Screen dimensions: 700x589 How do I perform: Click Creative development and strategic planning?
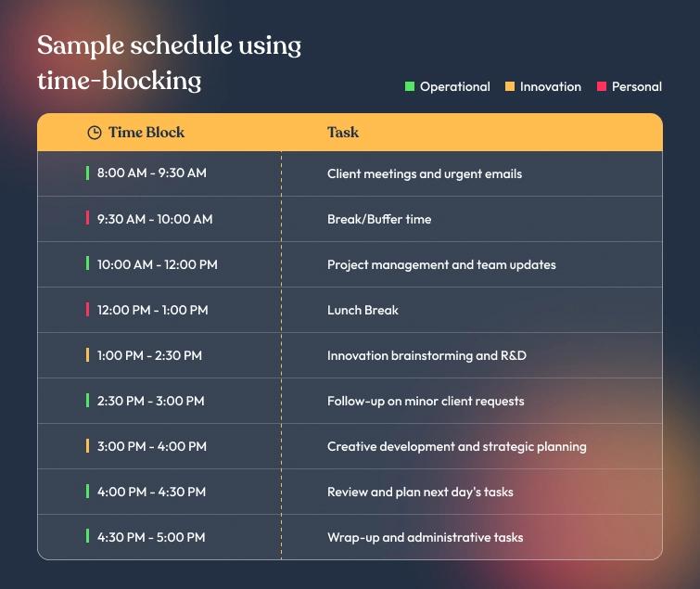[x=456, y=446]
